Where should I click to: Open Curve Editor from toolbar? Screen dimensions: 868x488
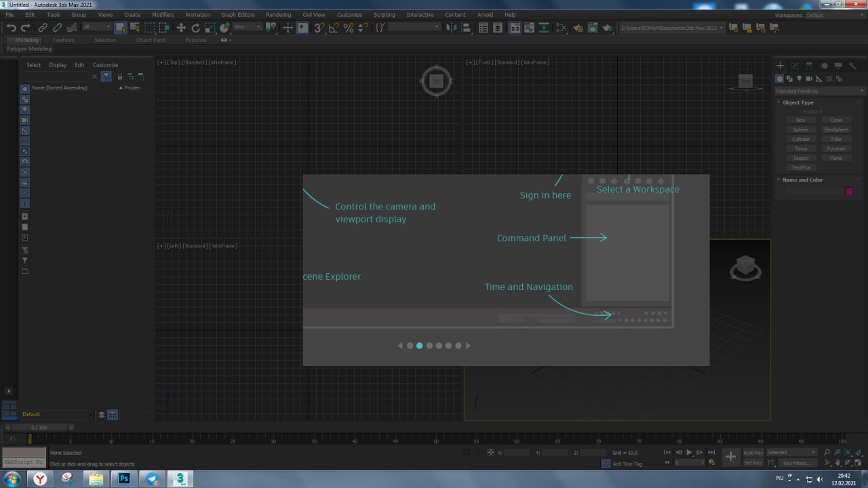click(x=529, y=28)
